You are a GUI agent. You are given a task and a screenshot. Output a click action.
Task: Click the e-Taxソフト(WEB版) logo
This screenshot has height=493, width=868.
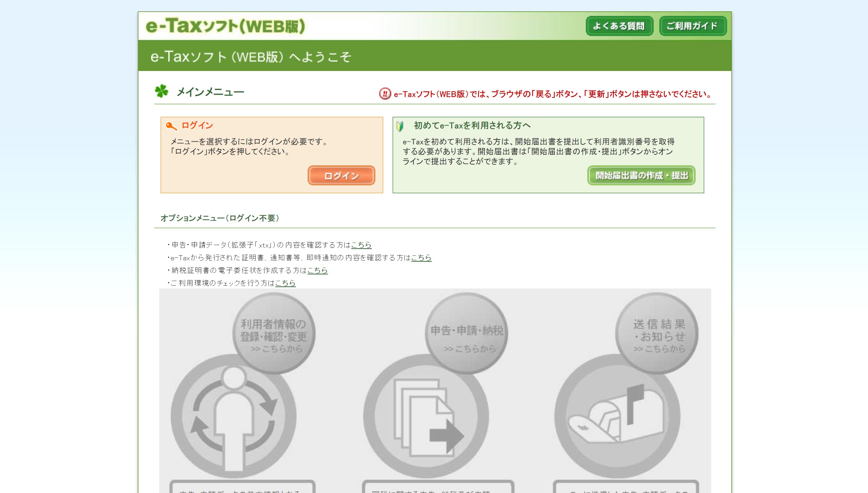click(225, 26)
